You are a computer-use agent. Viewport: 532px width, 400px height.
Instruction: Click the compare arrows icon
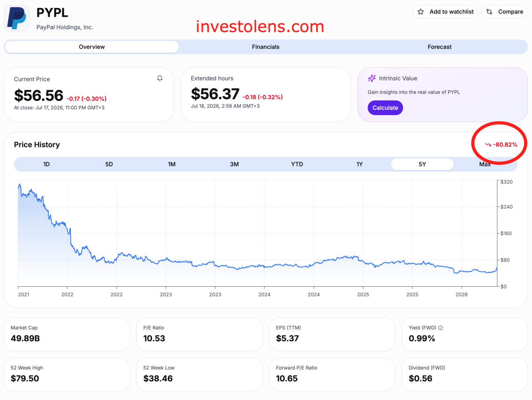click(489, 12)
